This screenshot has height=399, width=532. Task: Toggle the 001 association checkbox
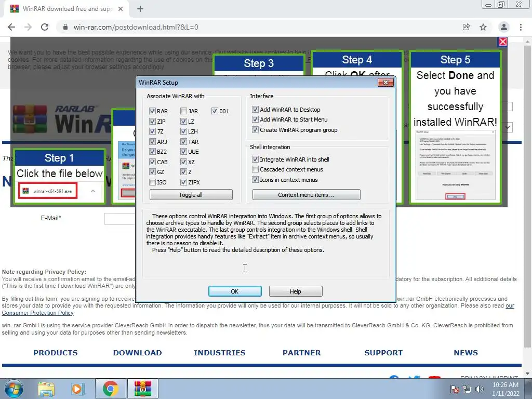tap(215, 111)
